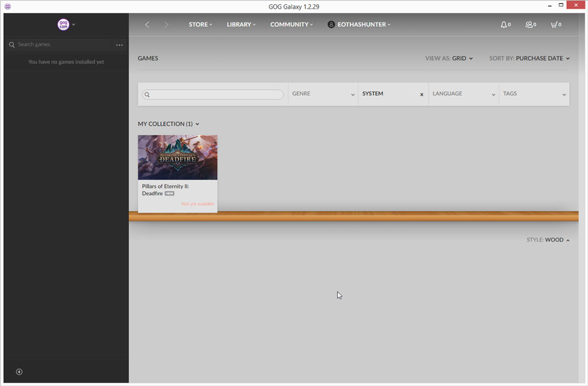
Task: Expand the Tags filter dropdown
Action: (534, 94)
